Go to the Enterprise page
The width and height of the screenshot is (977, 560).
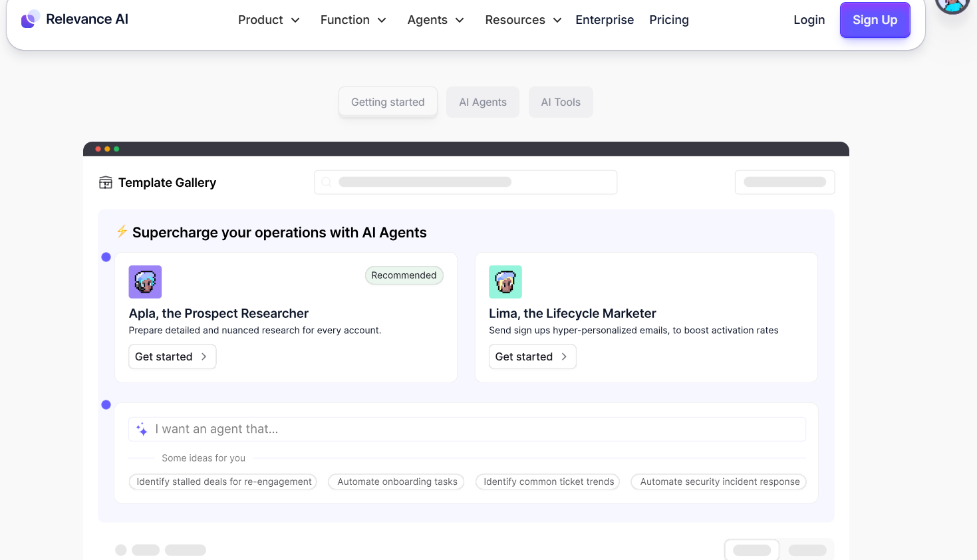605,20
